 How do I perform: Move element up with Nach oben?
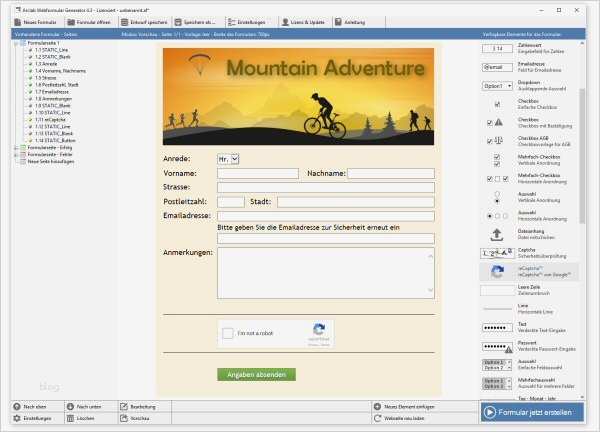pyautogui.click(x=30, y=407)
